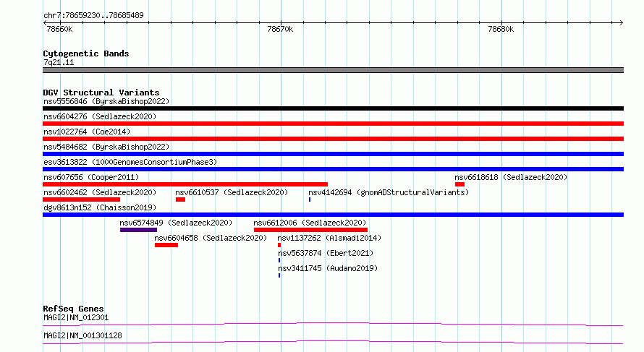The image size is (644, 352).
Task: Click the ruler's right arrowhead
Action: coord(621,23)
